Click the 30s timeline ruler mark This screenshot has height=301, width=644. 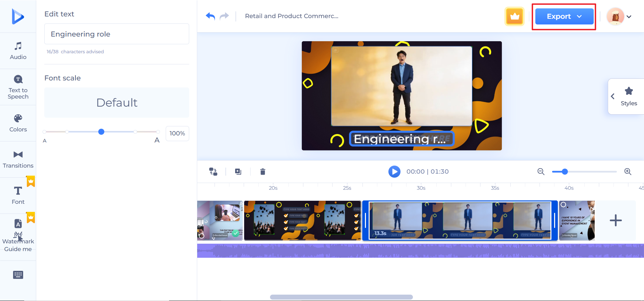pos(421,188)
